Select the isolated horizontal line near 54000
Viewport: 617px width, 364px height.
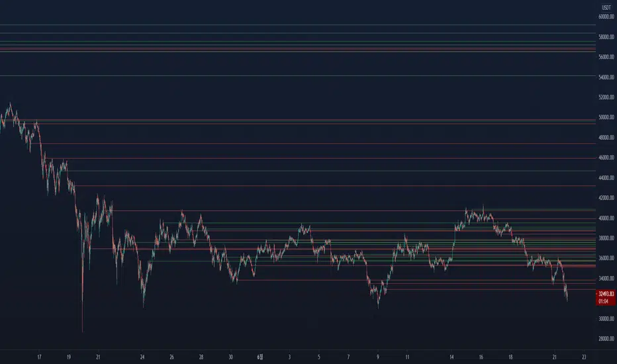click(x=297, y=75)
